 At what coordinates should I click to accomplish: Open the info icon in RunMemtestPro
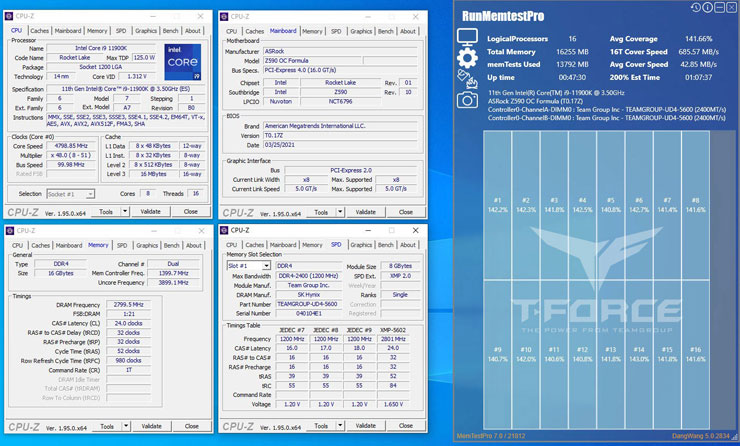click(707, 8)
